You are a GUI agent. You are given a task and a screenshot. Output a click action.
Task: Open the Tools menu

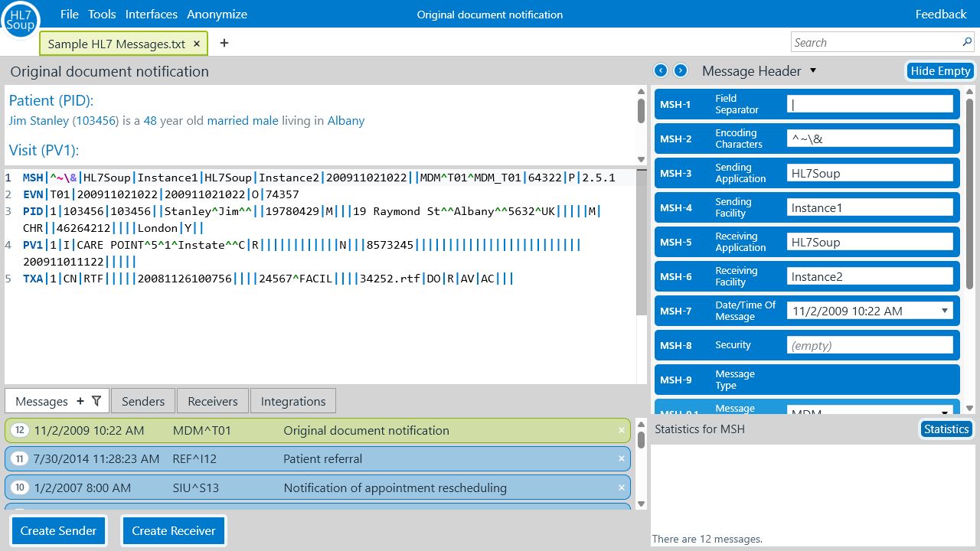pyautogui.click(x=102, y=15)
